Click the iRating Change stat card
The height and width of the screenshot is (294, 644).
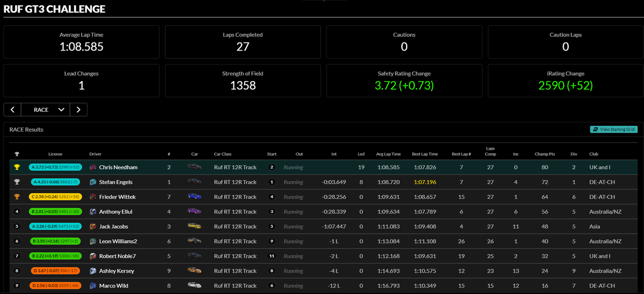566,81
